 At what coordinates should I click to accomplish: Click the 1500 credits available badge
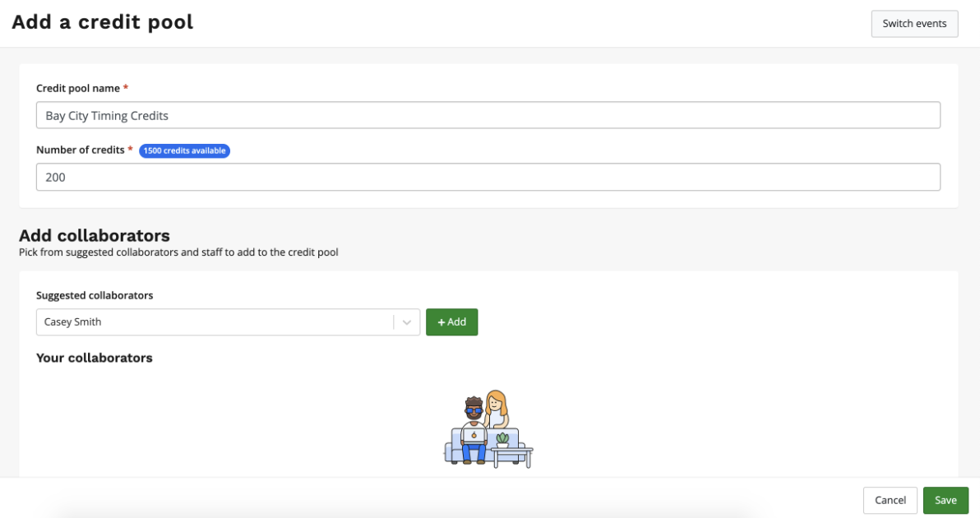(184, 150)
